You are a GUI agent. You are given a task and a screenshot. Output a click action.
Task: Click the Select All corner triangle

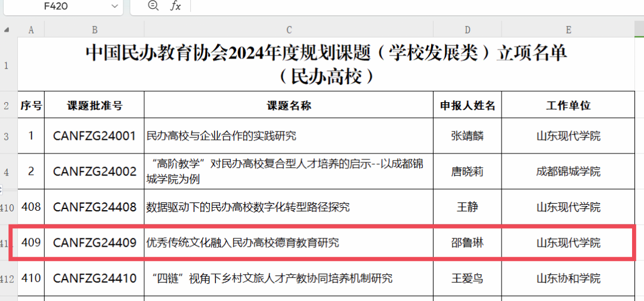[x=7, y=30]
